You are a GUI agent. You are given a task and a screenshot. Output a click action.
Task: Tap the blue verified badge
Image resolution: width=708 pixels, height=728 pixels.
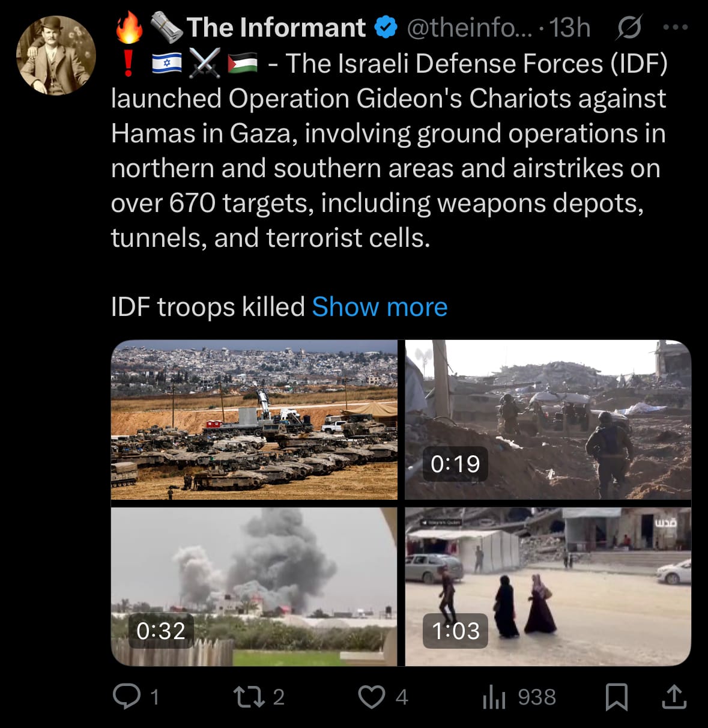click(386, 28)
